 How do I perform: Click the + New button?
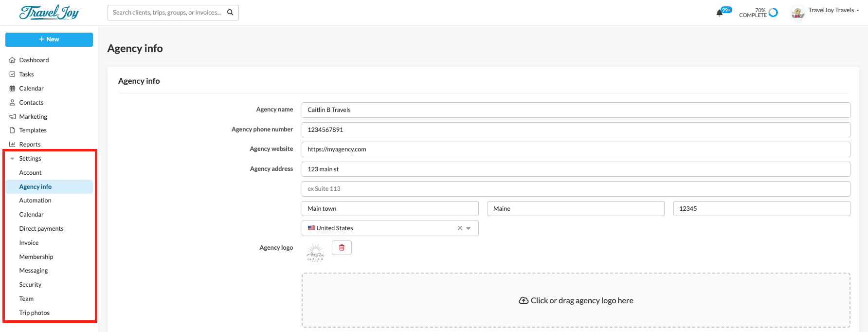49,39
